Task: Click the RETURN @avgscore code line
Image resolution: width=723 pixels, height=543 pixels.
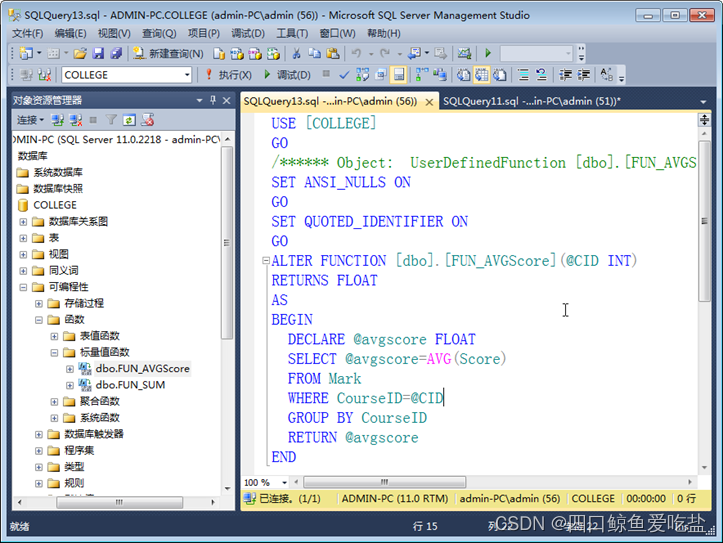Action: pos(353,437)
